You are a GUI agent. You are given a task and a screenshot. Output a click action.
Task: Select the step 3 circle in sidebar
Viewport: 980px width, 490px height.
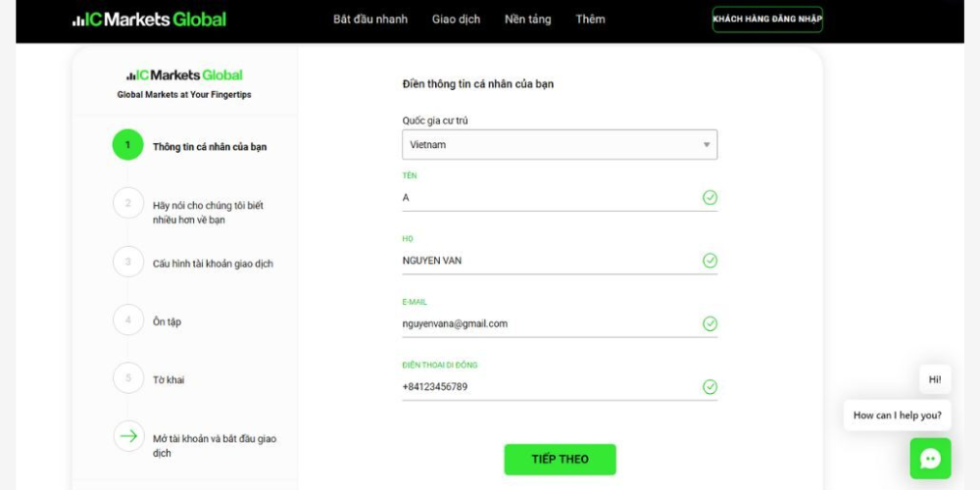[127, 262]
